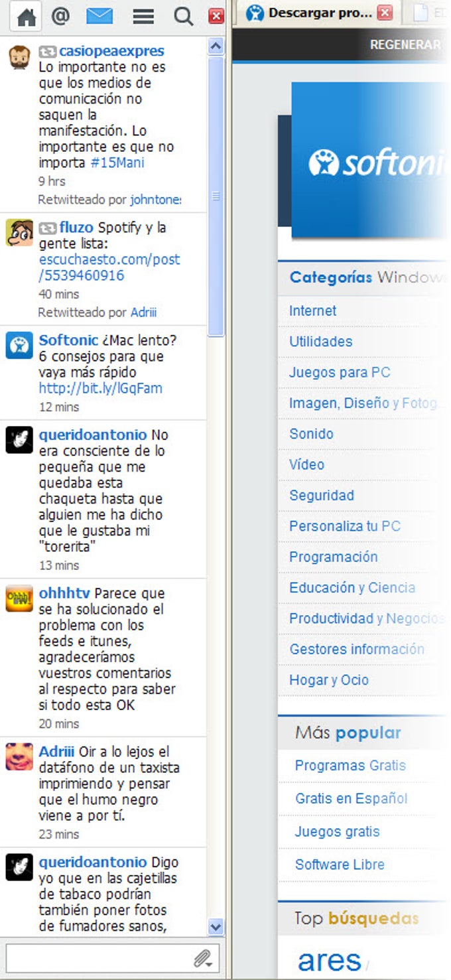Open the Twitter search magnifier
This screenshot has width=451, height=980.
(184, 17)
